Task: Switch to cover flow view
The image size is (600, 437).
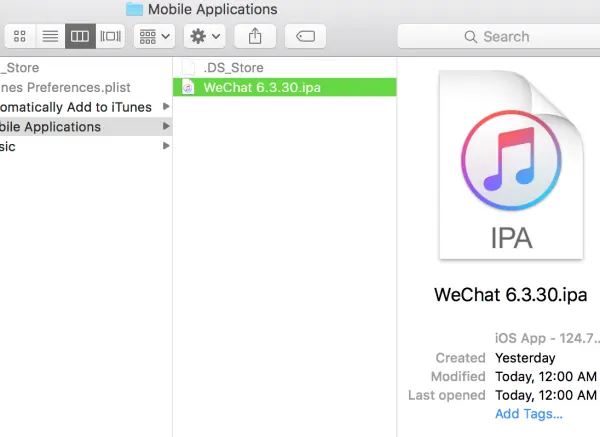Action: click(110, 36)
